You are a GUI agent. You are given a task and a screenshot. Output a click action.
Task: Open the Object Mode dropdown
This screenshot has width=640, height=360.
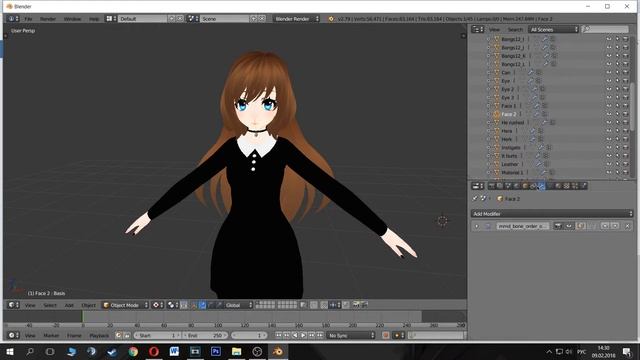click(125, 305)
